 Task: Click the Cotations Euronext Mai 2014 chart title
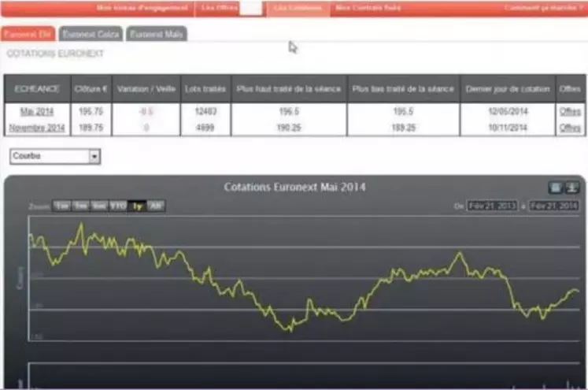294,187
